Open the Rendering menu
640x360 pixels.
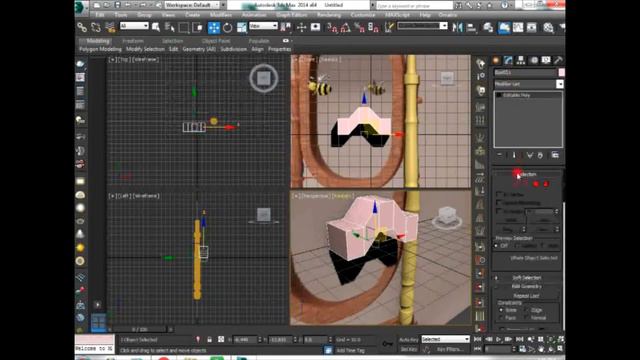(329, 15)
